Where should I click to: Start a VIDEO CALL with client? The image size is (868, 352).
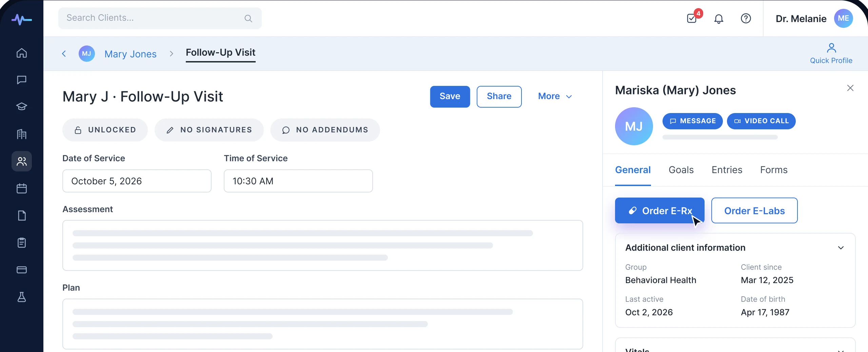[x=761, y=121]
